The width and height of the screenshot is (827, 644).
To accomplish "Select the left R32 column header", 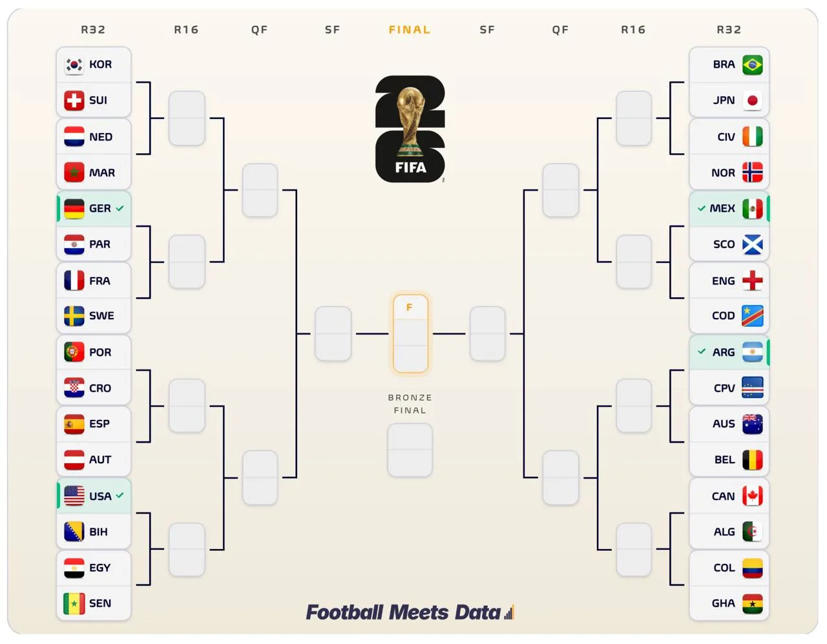I will click(93, 30).
